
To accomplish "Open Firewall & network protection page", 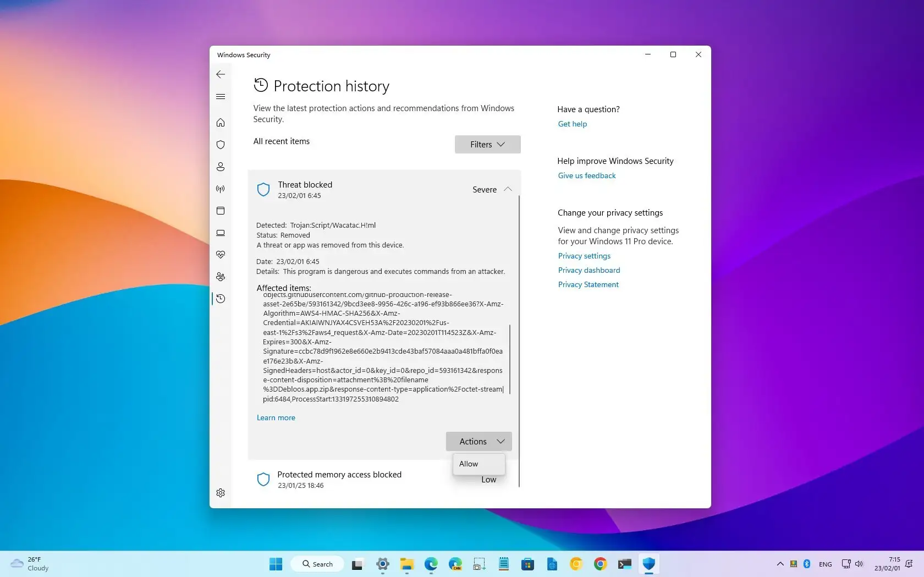I will [221, 189].
